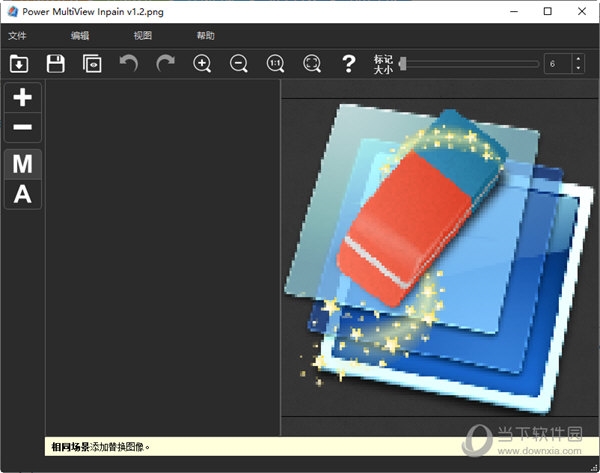Open the 编辑 menu
Screen dimensions: 600x473
[80, 36]
